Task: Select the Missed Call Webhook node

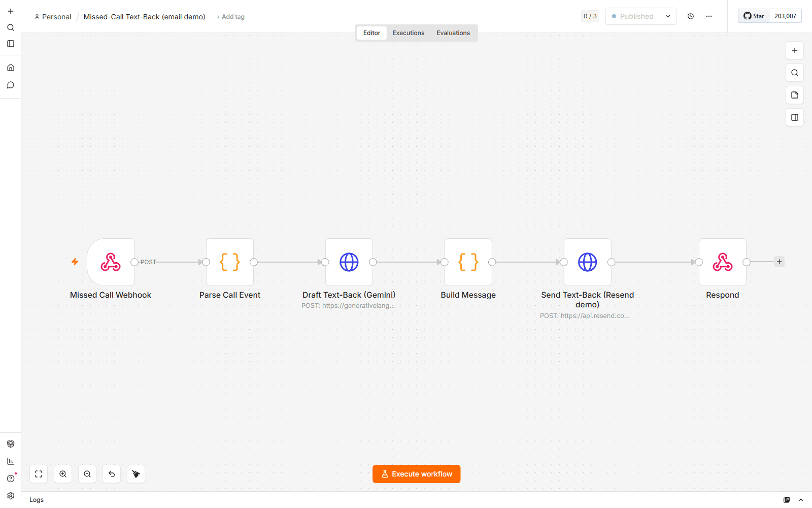Action: coord(111,262)
